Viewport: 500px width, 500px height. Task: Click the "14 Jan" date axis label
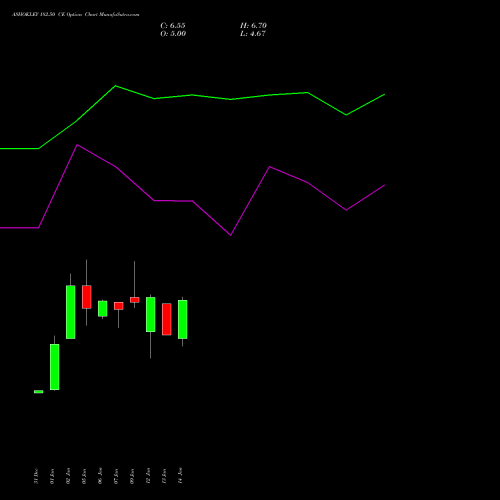[180, 476]
